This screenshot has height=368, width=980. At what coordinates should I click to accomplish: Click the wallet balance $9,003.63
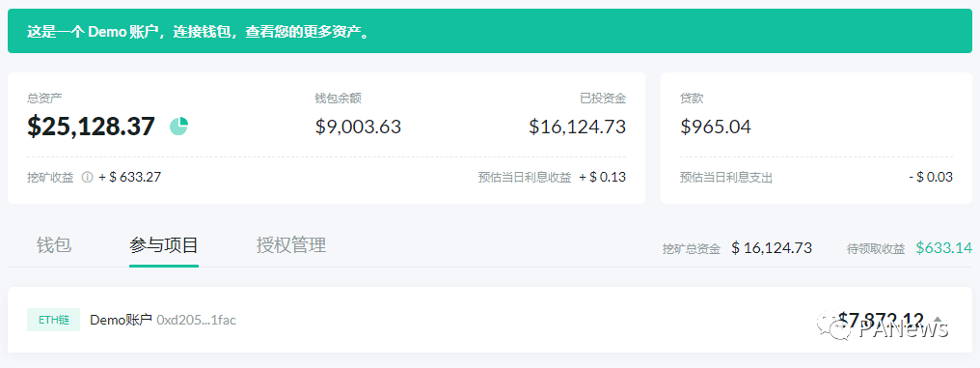pyautogui.click(x=358, y=127)
